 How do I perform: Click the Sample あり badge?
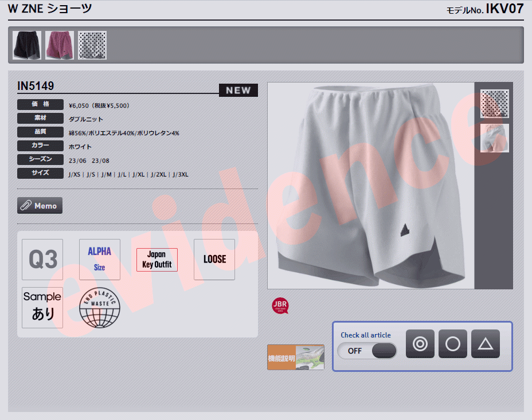point(42,308)
